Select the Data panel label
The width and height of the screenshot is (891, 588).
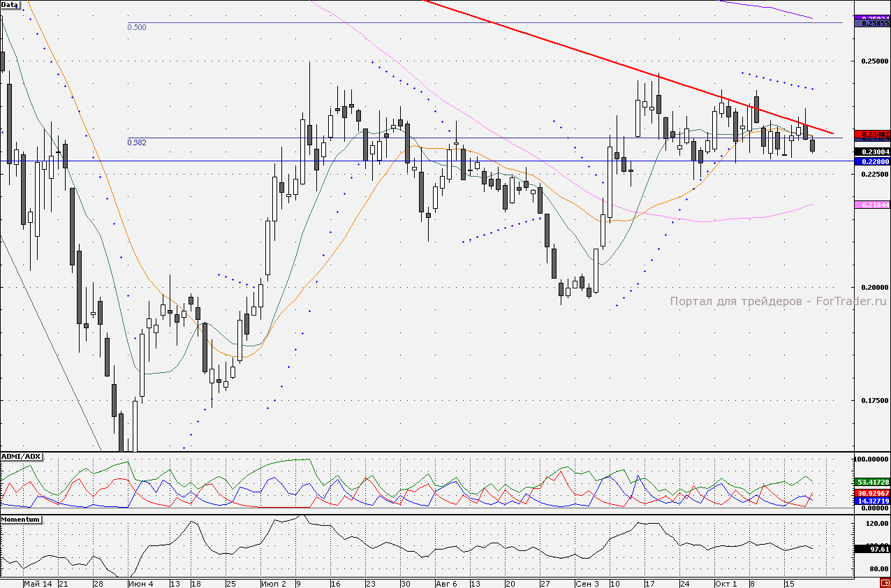(10, 5)
